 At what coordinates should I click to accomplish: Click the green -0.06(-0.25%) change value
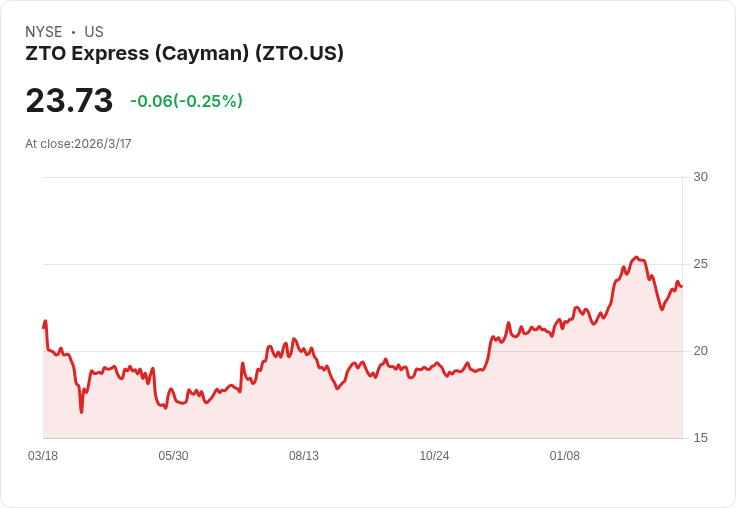[x=186, y=101]
